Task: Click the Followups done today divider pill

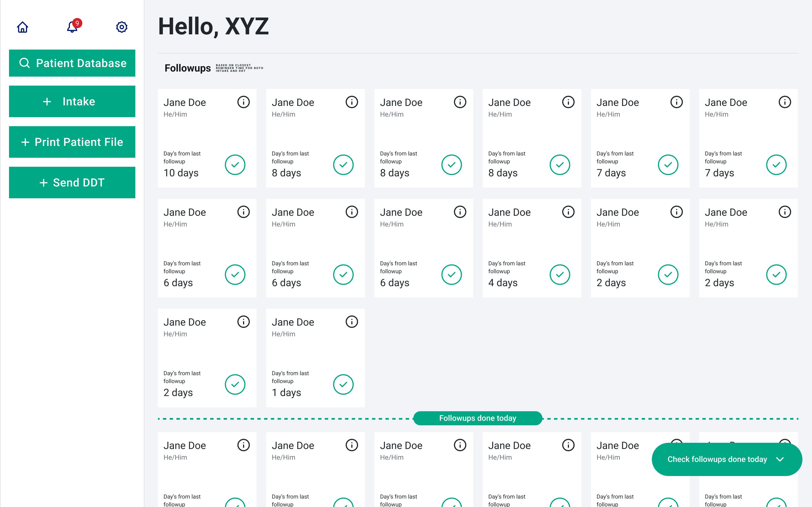Action: 477,418
